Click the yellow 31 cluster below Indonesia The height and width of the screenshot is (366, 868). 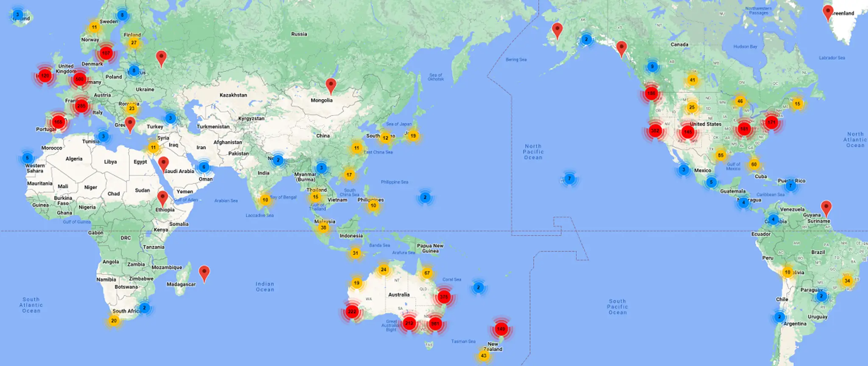coord(355,253)
